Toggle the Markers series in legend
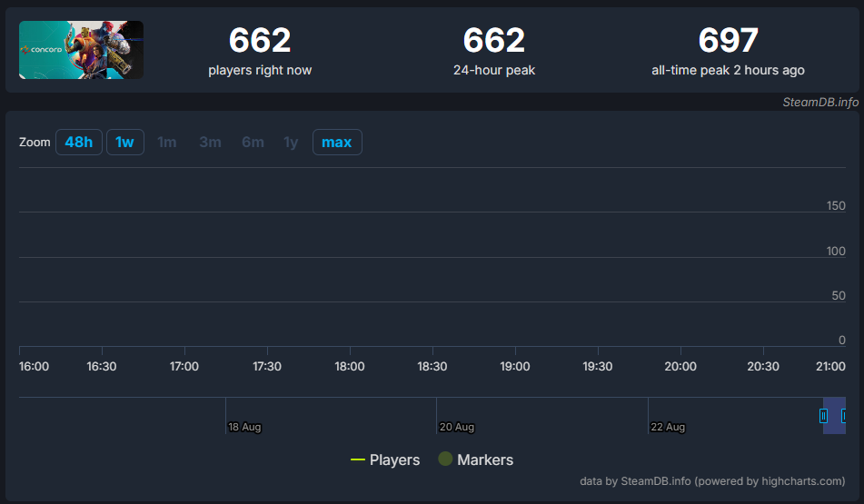This screenshot has width=864, height=504. [x=476, y=460]
